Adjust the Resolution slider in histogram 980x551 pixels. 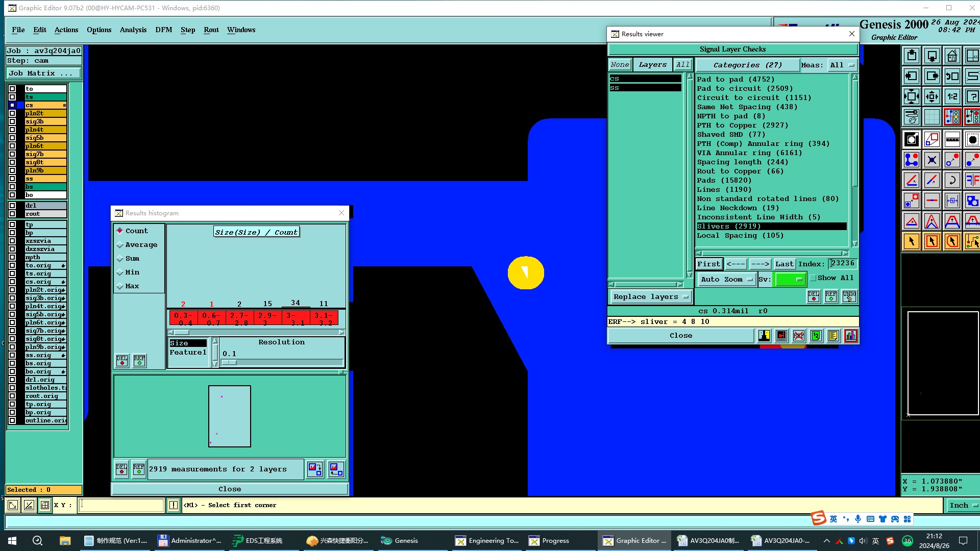(x=230, y=363)
